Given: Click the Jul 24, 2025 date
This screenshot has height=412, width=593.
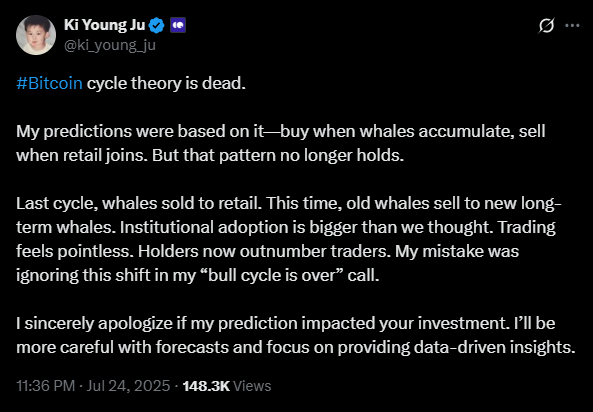Looking at the screenshot, I should [x=129, y=386].
